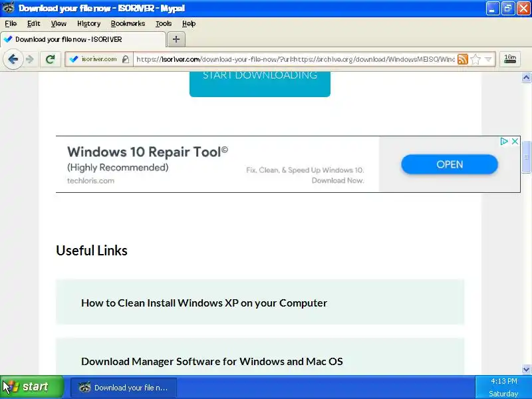Go back with the back arrow button
Image resolution: width=532 pixels, height=399 pixels.
click(13, 59)
